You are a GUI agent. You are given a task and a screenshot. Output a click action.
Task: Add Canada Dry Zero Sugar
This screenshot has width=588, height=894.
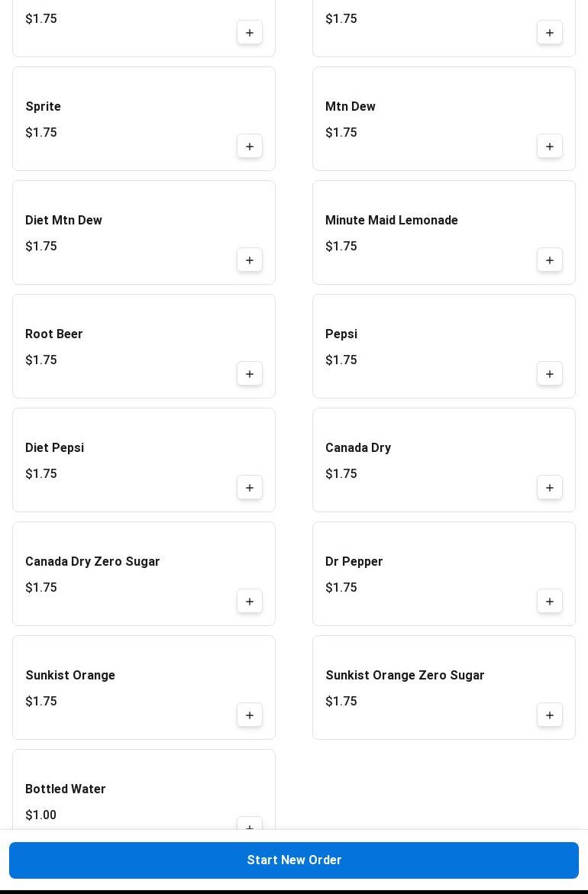250,602
